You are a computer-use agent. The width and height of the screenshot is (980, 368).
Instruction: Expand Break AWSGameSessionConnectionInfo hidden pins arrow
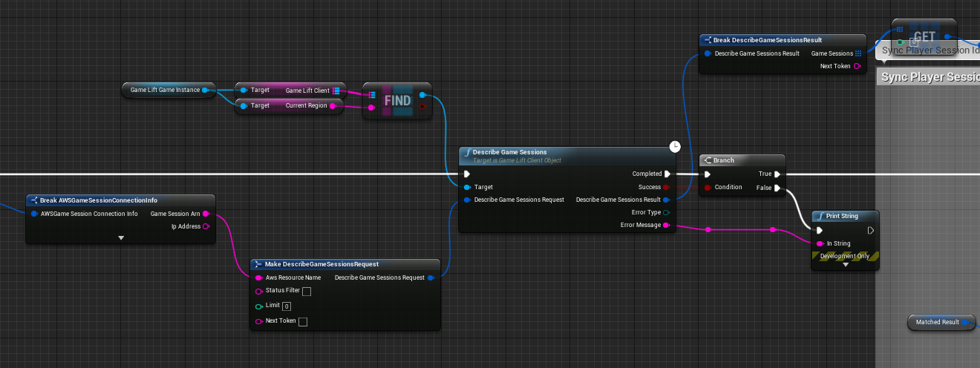click(120, 238)
